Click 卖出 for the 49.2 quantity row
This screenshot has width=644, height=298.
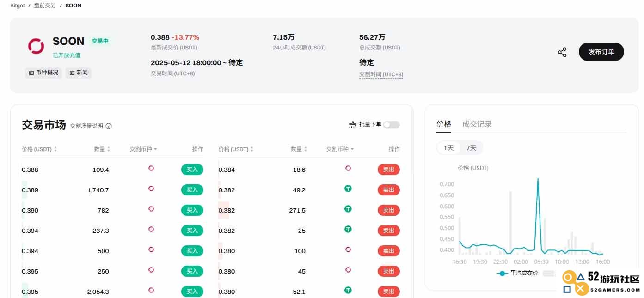389,190
